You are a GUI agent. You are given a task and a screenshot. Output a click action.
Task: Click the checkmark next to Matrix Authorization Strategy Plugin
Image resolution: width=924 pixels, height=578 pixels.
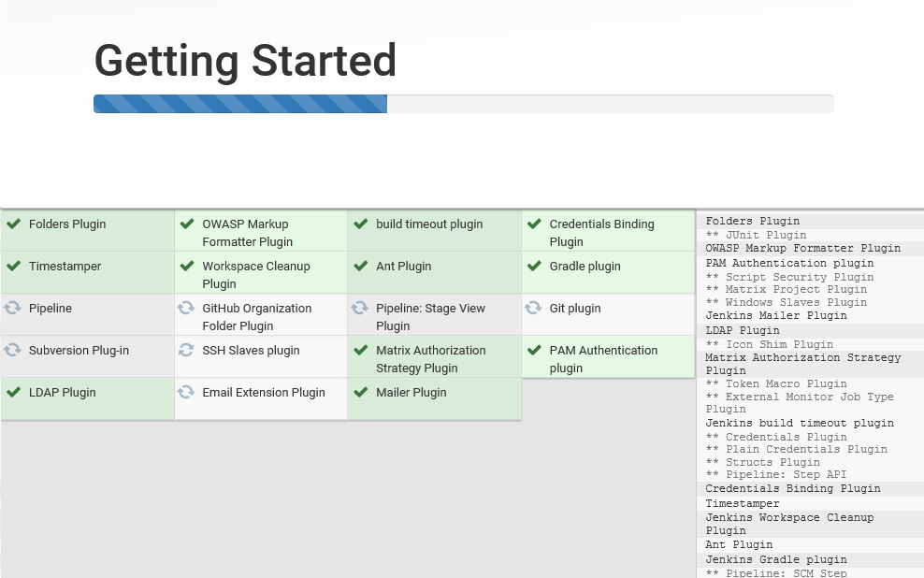(x=361, y=350)
